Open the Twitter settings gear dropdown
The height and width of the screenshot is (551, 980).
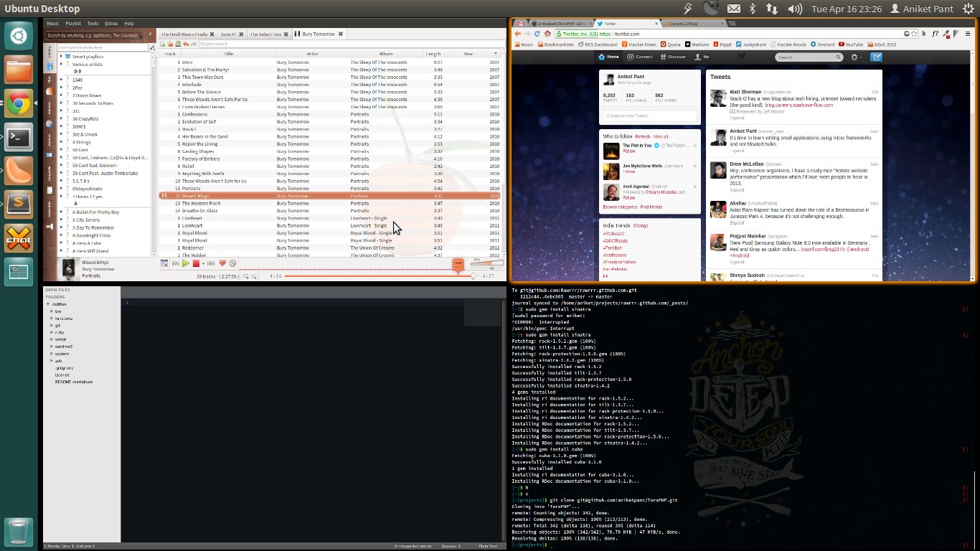(x=856, y=57)
